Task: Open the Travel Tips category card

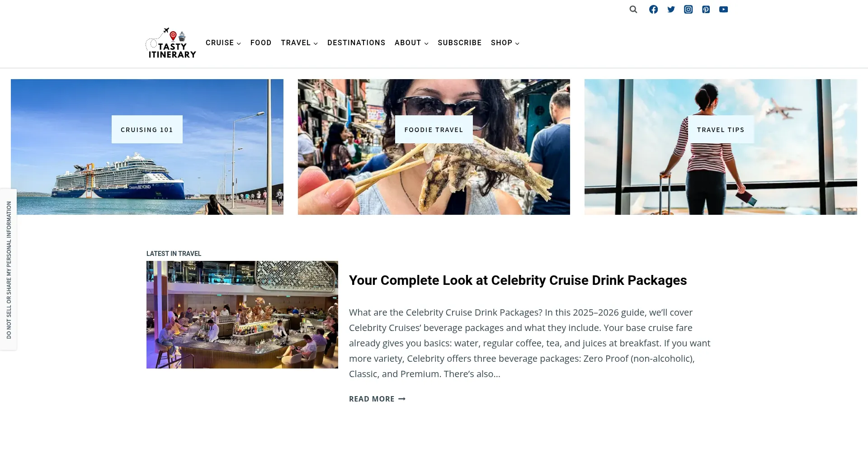Action: 721,147
